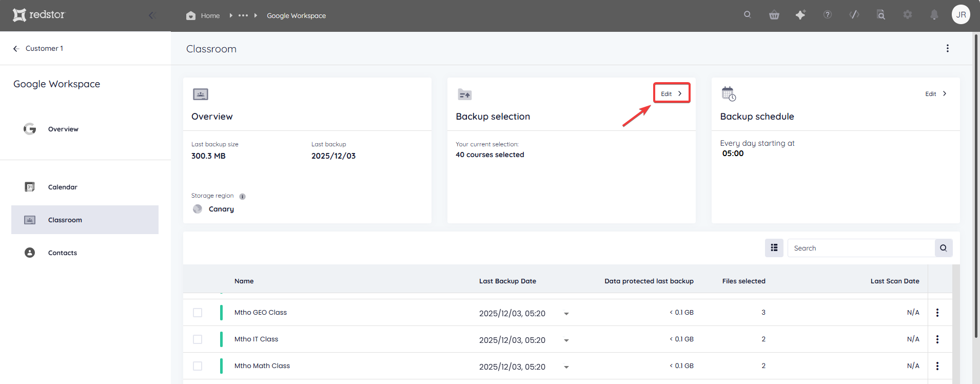
Task: Expand the breadcrumb ellipsis
Action: coord(243,15)
